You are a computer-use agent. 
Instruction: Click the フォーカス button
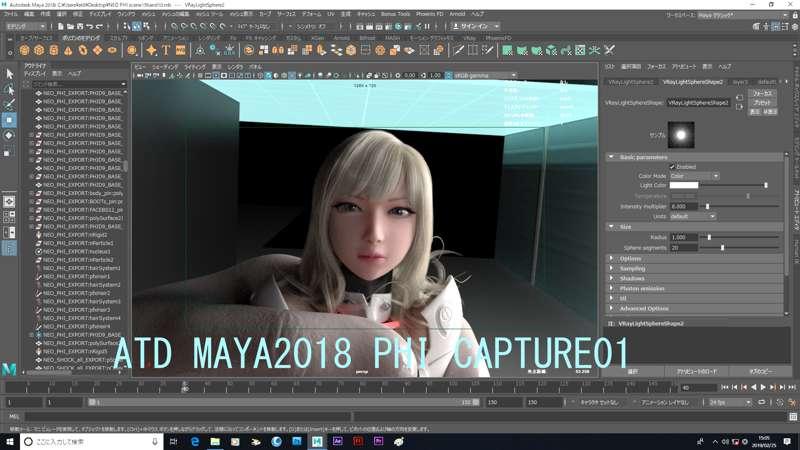point(763,93)
